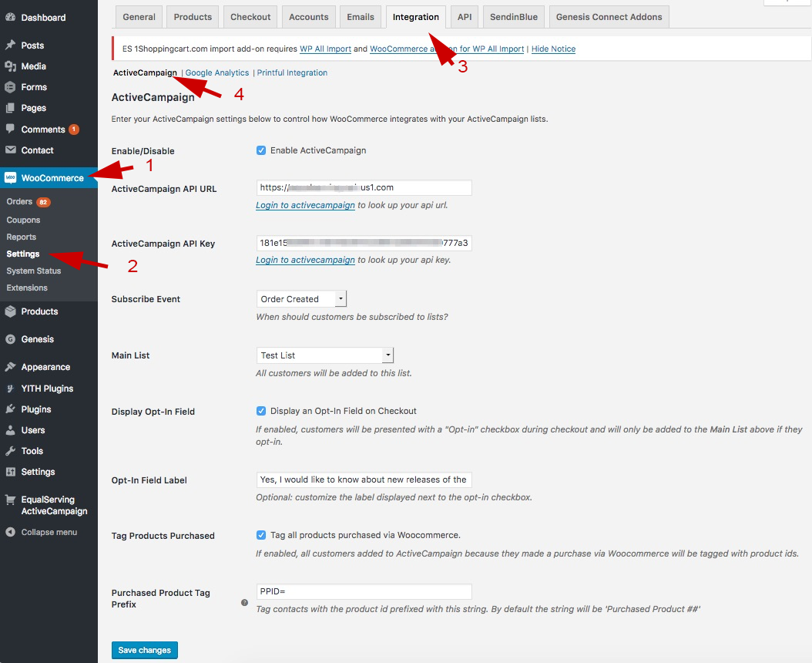Click the Orders count badge 82
This screenshot has width=812, height=663.
[43, 202]
